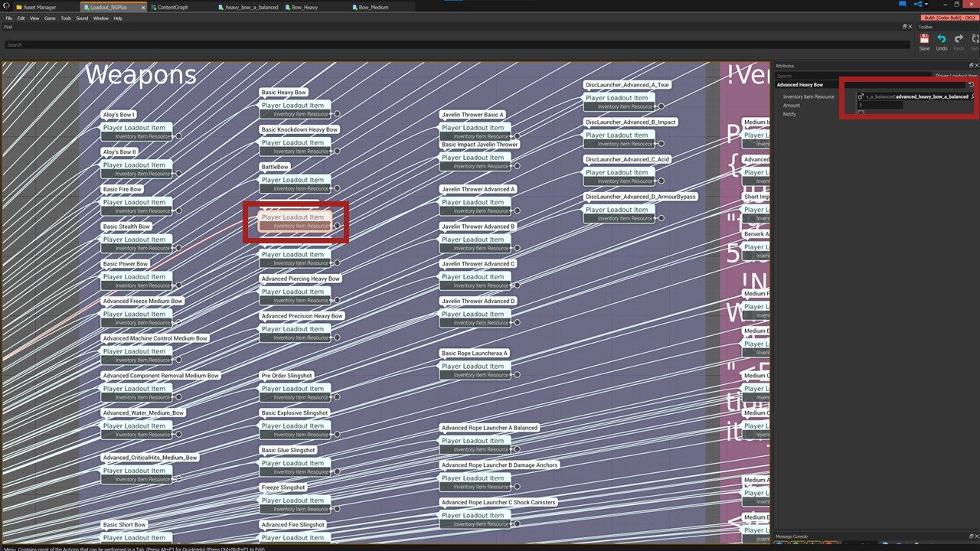Click output pin of Javelin Thrower Advanced B

click(x=517, y=248)
